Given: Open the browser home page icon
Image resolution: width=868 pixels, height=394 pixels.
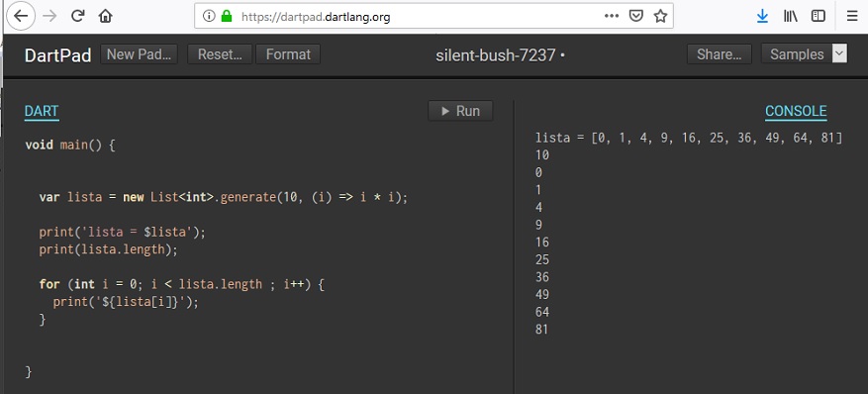Looking at the screenshot, I should click(105, 16).
